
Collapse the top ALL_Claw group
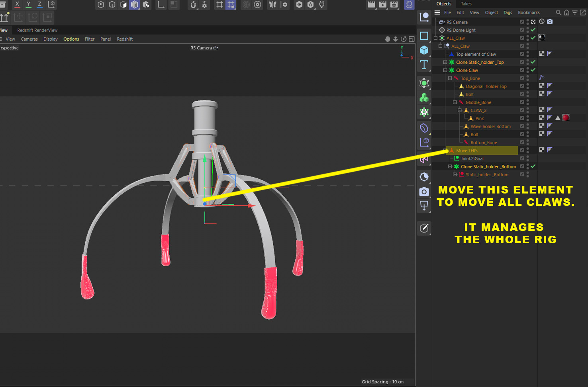436,38
